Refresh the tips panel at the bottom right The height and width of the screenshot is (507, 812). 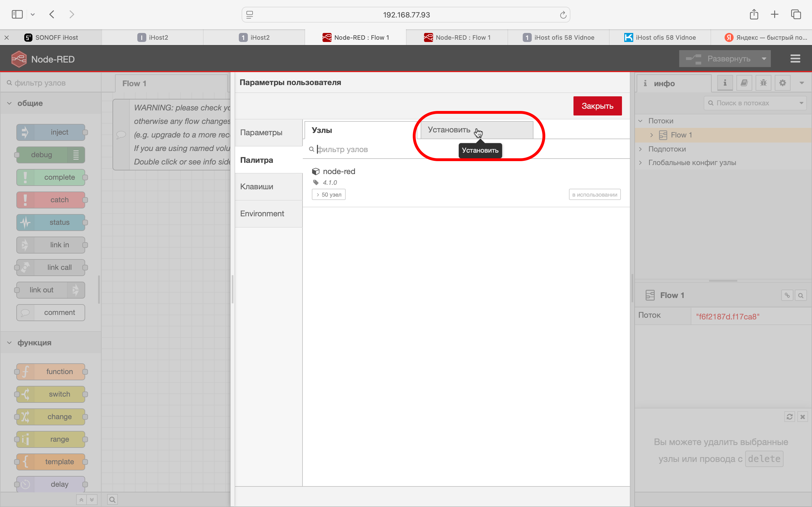(x=789, y=417)
